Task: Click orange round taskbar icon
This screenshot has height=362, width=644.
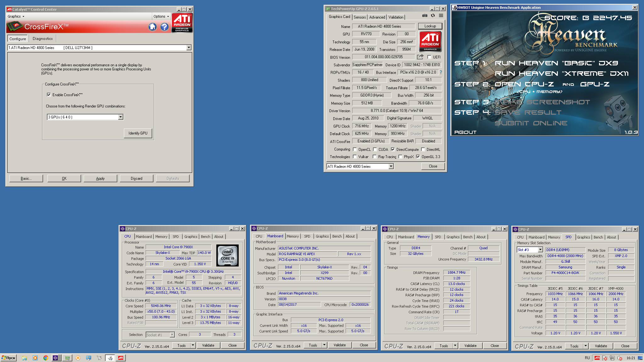Action: (x=78, y=358)
